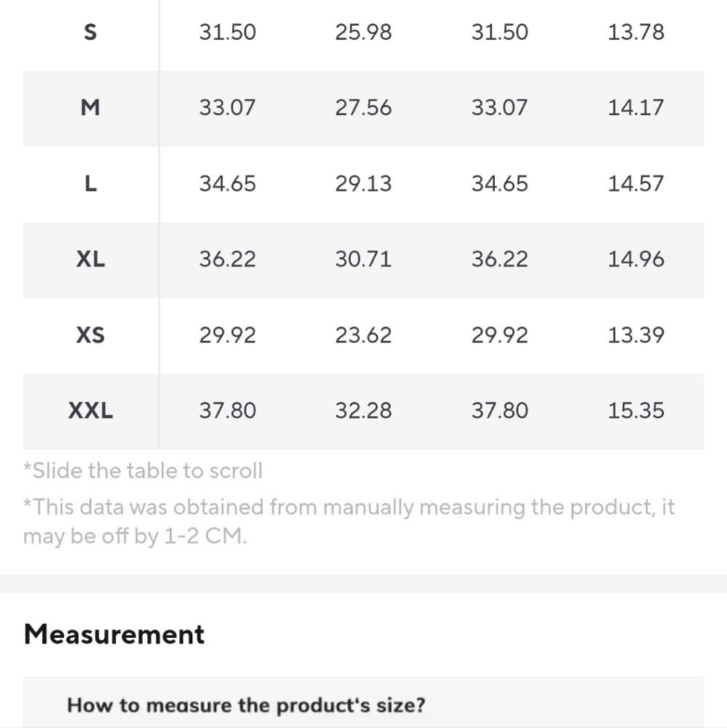The image size is (727, 728).
Task: Click the manual measuring disclaimer text
Action: click(349, 521)
